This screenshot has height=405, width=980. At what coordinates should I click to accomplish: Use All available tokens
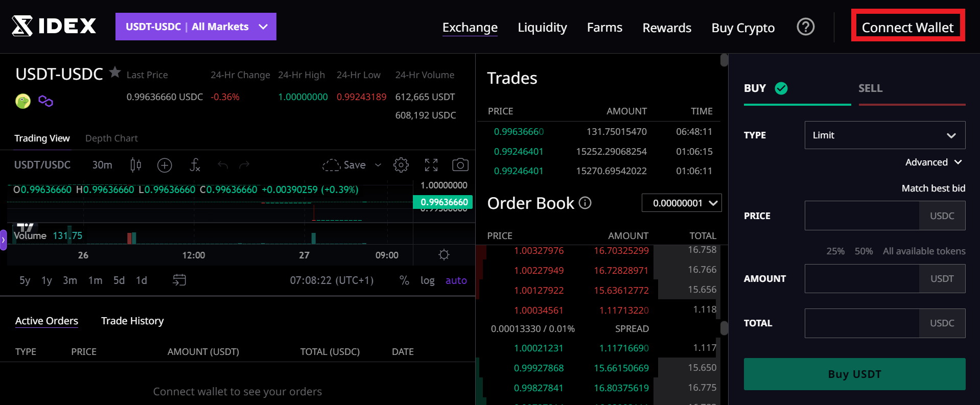[x=924, y=251]
